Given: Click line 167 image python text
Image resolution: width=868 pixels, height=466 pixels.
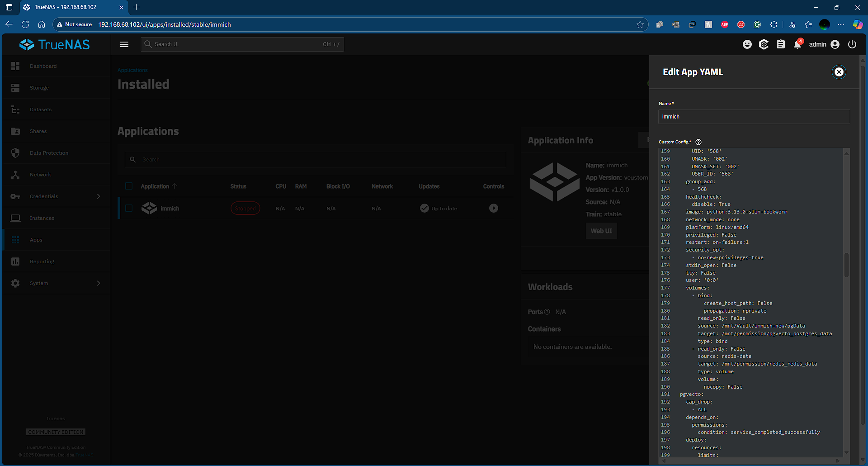Looking at the screenshot, I should pos(736,212).
